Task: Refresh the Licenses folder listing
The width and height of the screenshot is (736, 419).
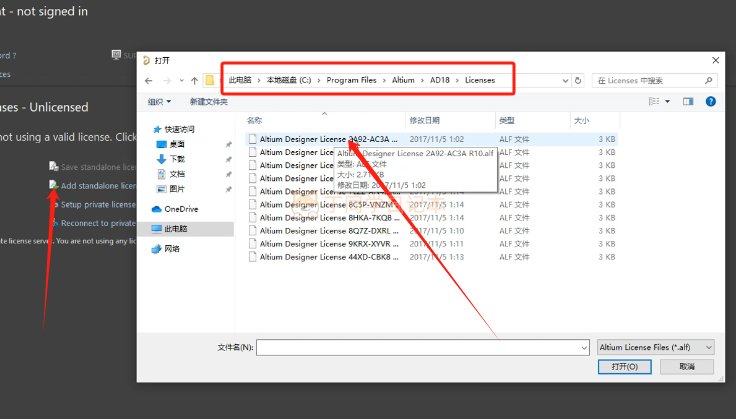Action: click(x=577, y=80)
